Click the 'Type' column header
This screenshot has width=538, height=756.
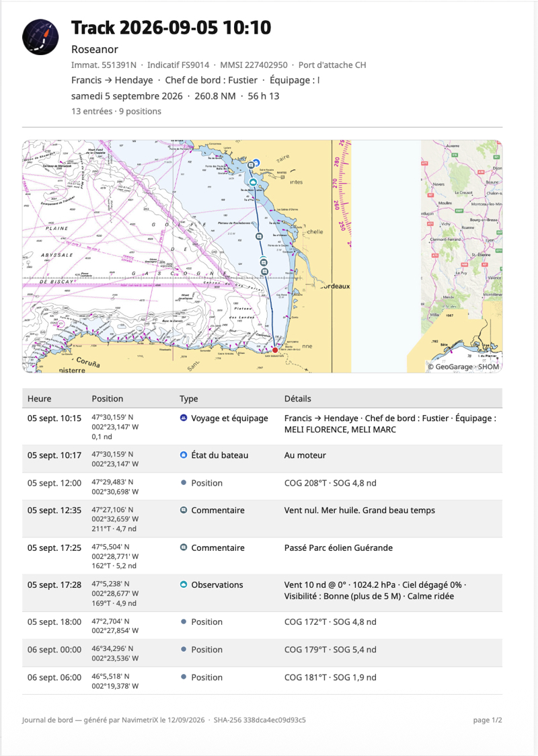(x=188, y=399)
